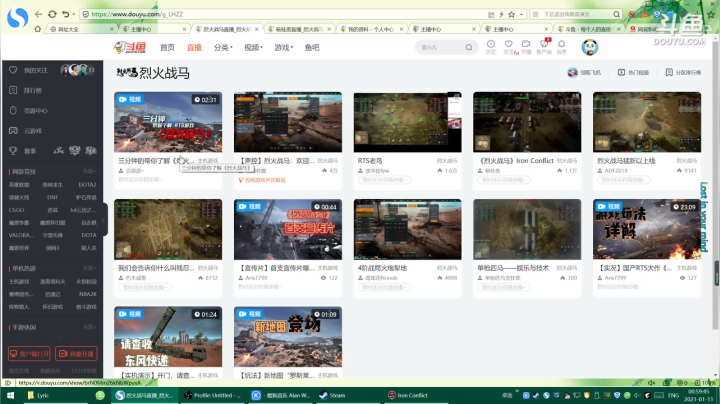Open RTS老鸟 stream thumbnail
This screenshot has height=404, width=720.
(x=408, y=122)
